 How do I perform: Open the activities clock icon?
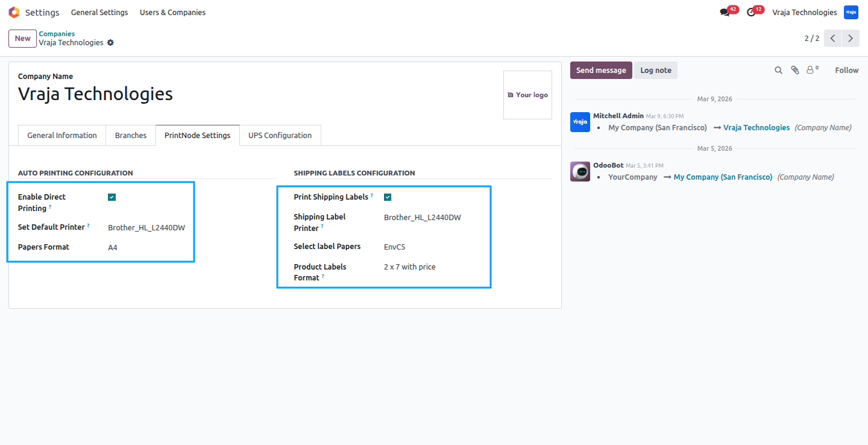click(x=751, y=12)
